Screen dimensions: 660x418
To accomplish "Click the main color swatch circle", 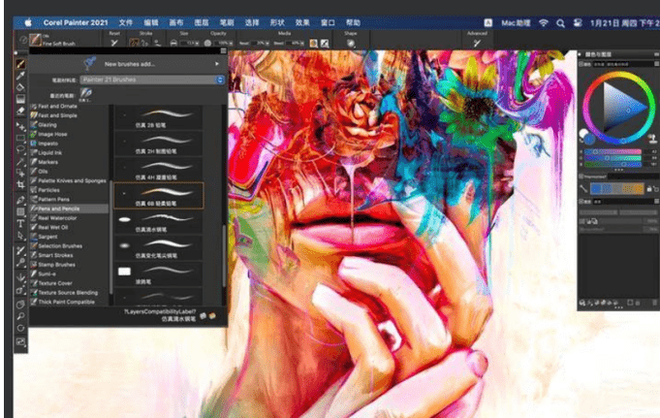I will [588, 138].
